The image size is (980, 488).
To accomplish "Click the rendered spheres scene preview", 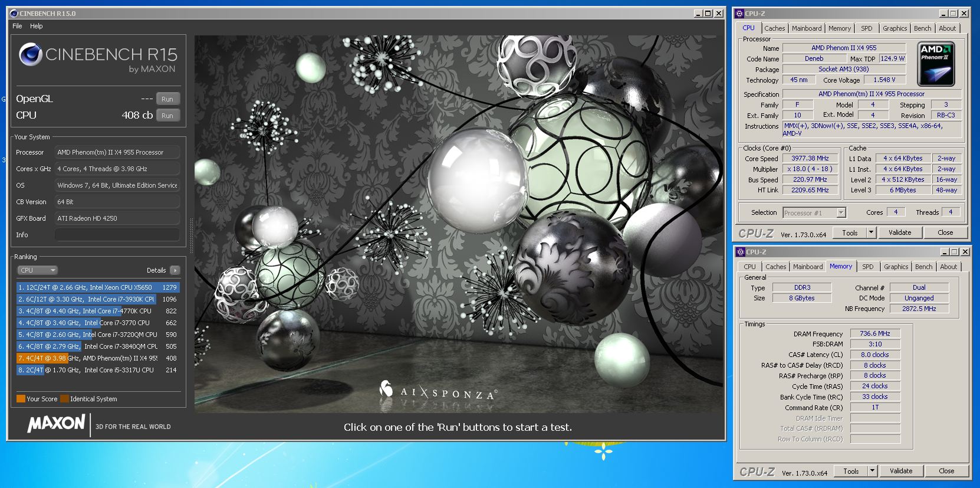I will pyautogui.click(x=459, y=224).
